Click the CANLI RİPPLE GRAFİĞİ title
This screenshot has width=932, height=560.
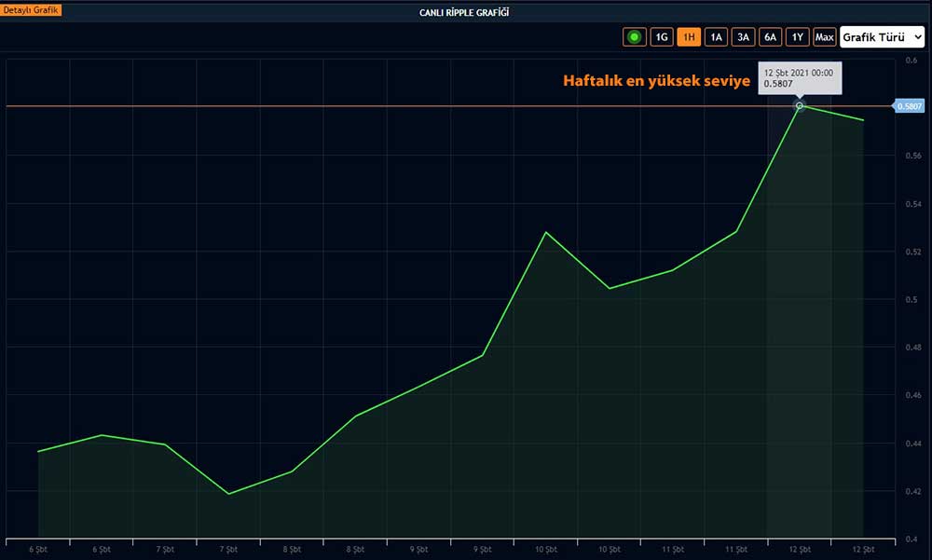(464, 12)
